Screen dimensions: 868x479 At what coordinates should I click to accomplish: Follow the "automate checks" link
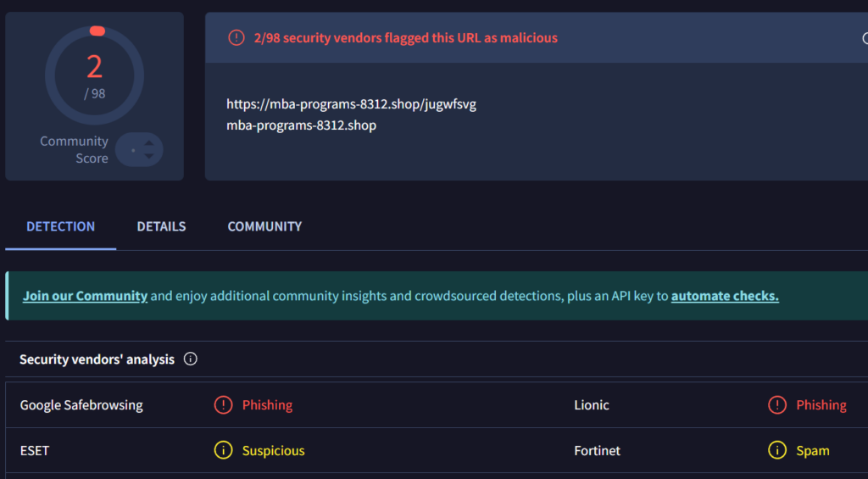pos(725,296)
